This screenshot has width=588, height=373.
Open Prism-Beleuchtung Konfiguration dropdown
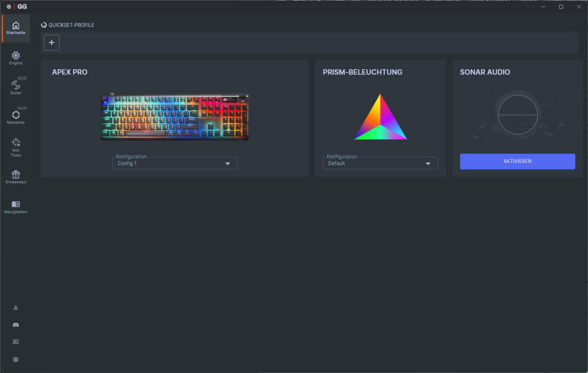tap(380, 163)
